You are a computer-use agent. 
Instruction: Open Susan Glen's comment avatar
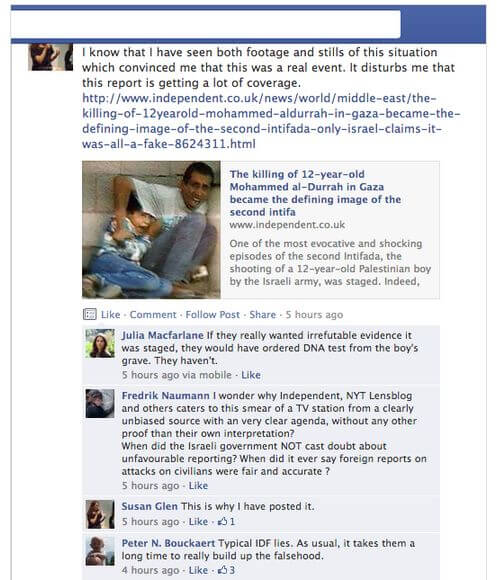click(100, 514)
